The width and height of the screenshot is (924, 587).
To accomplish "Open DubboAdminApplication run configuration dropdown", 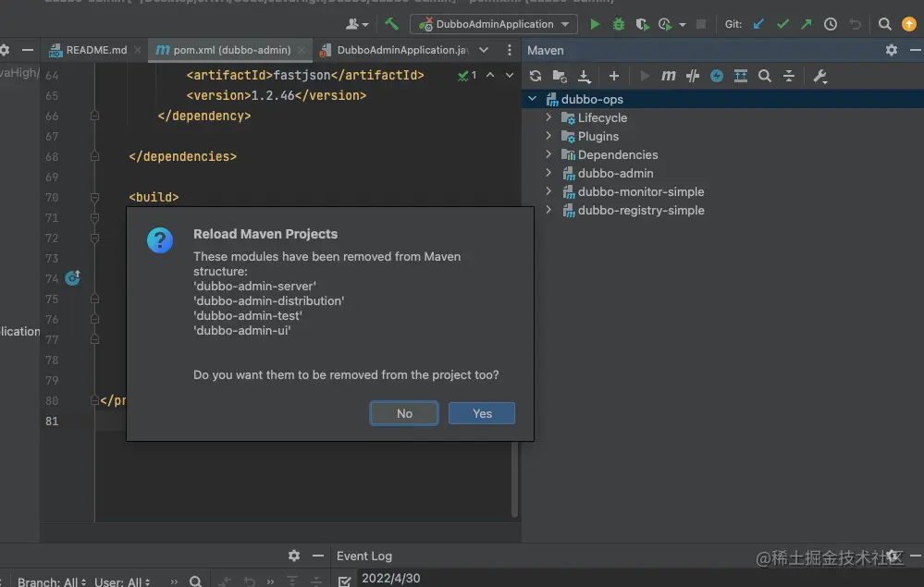I will [x=494, y=24].
